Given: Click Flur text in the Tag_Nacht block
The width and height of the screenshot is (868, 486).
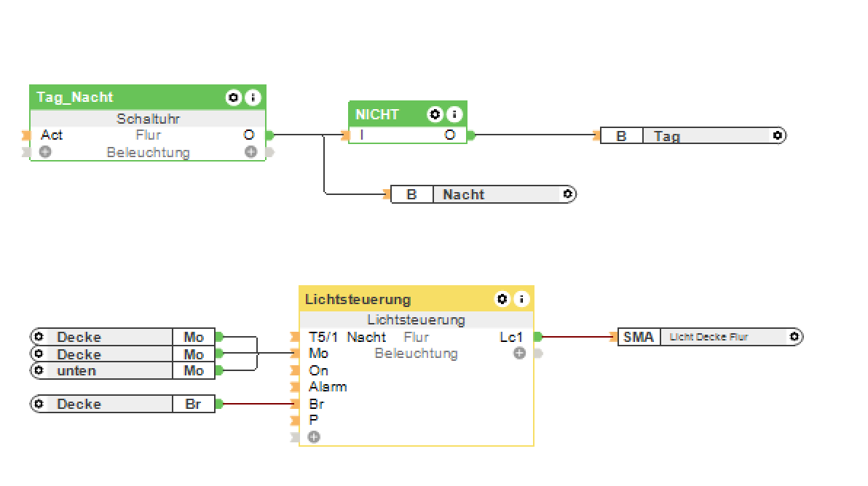Looking at the screenshot, I should coord(149,135).
